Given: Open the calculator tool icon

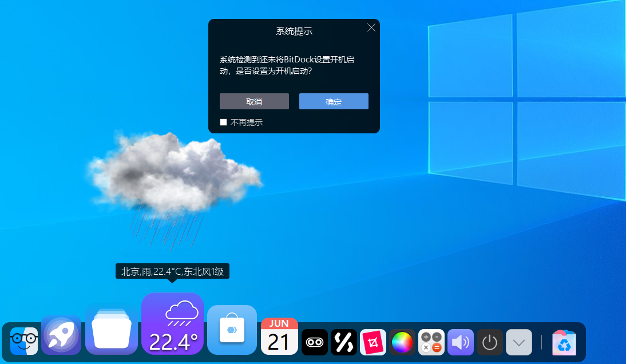Looking at the screenshot, I should (431, 342).
